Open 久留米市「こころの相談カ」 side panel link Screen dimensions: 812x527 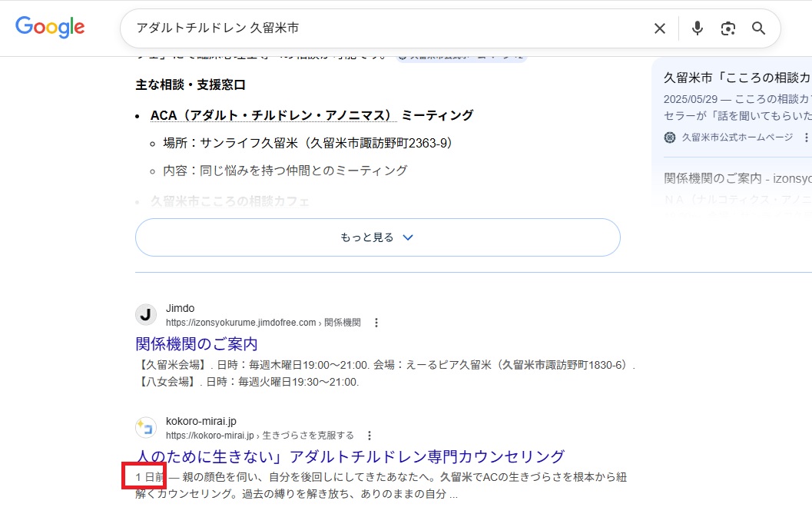736,78
